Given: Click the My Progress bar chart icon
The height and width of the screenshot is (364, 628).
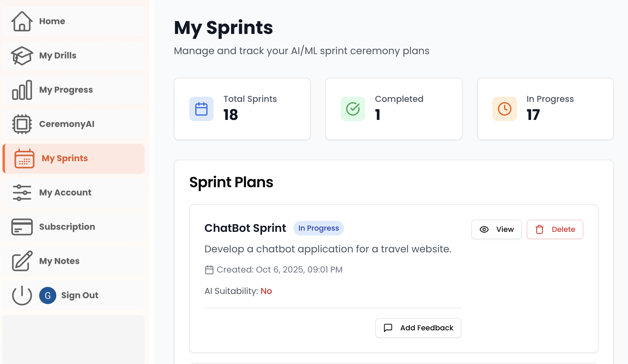Looking at the screenshot, I should [21, 90].
